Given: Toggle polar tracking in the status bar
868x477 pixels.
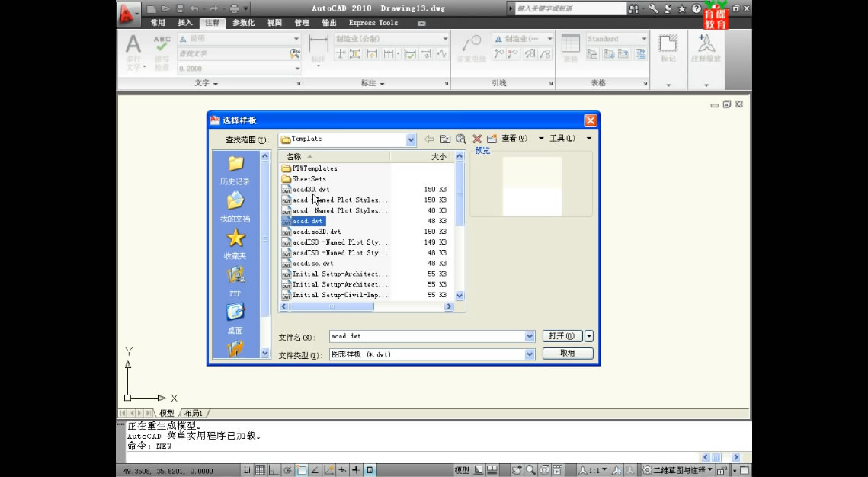Looking at the screenshot, I should (287, 470).
